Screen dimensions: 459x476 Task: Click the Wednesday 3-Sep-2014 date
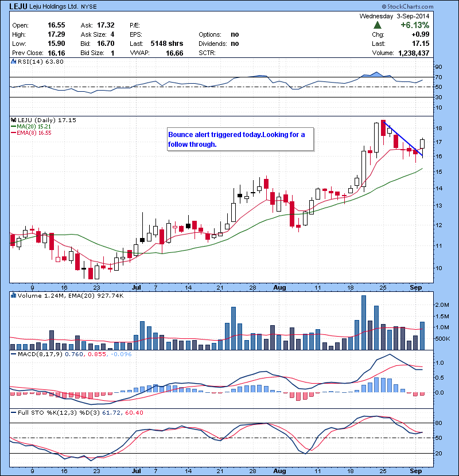(x=394, y=16)
